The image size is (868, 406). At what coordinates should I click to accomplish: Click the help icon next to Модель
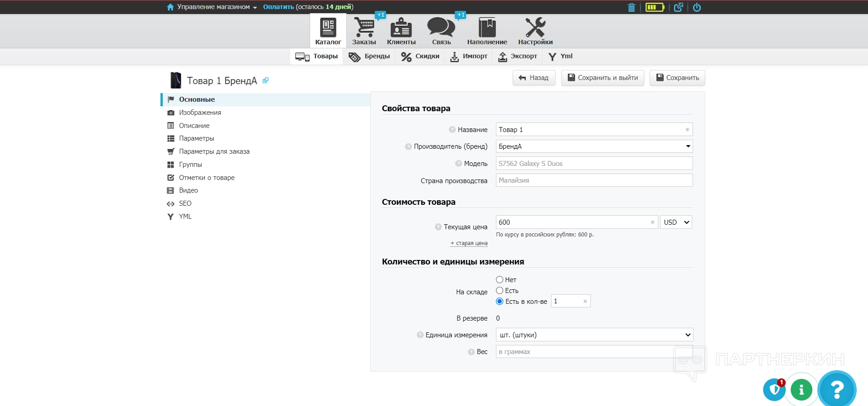pos(458,164)
